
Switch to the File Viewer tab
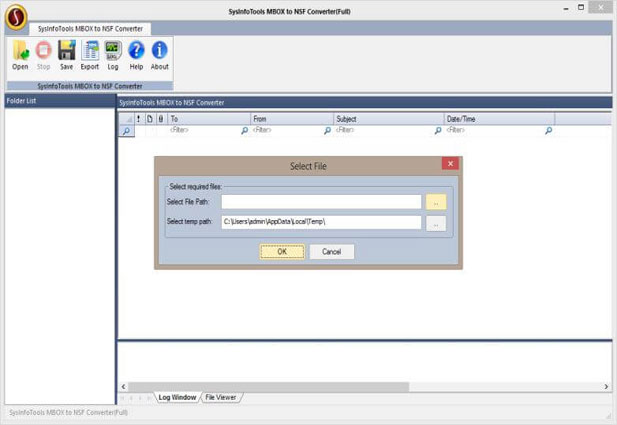point(221,397)
